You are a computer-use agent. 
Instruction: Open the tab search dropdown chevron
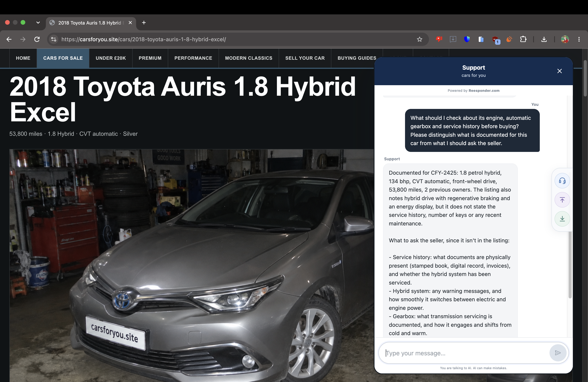tap(38, 23)
